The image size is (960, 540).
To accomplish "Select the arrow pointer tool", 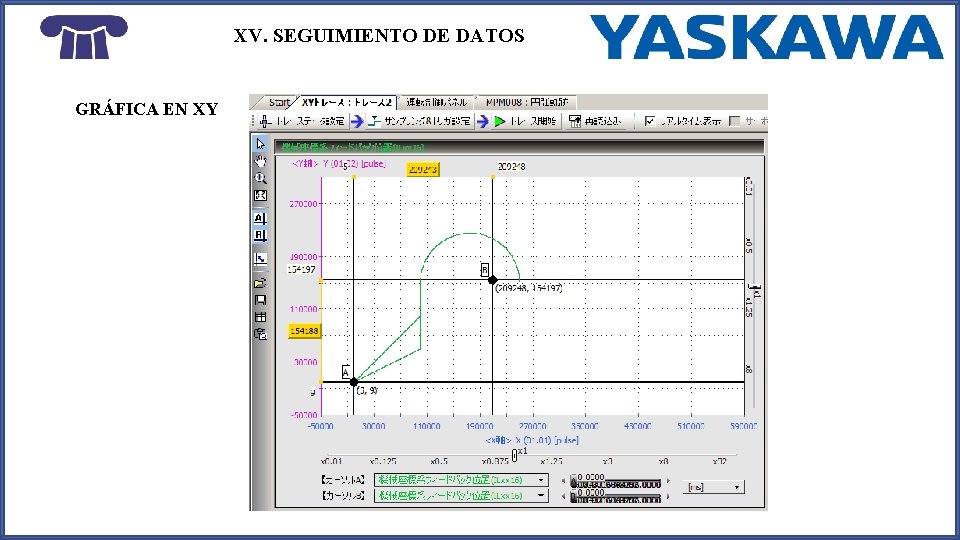I will (x=260, y=144).
